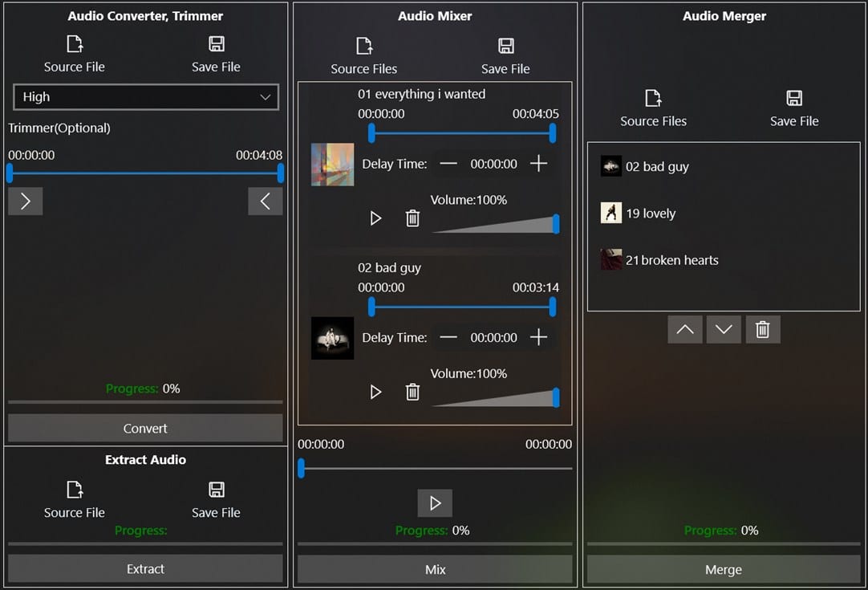The width and height of the screenshot is (868, 590).
Task: Click left arrow on trimmer controls
Action: coord(266,201)
